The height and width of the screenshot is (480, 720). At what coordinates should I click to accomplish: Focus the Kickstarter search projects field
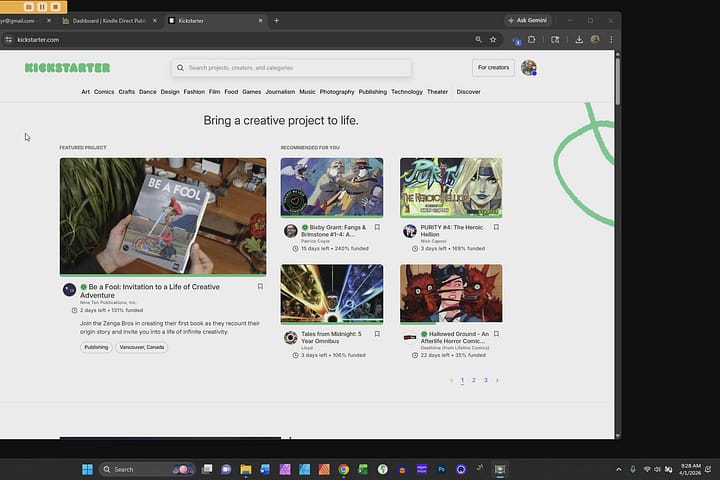pyautogui.click(x=291, y=68)
